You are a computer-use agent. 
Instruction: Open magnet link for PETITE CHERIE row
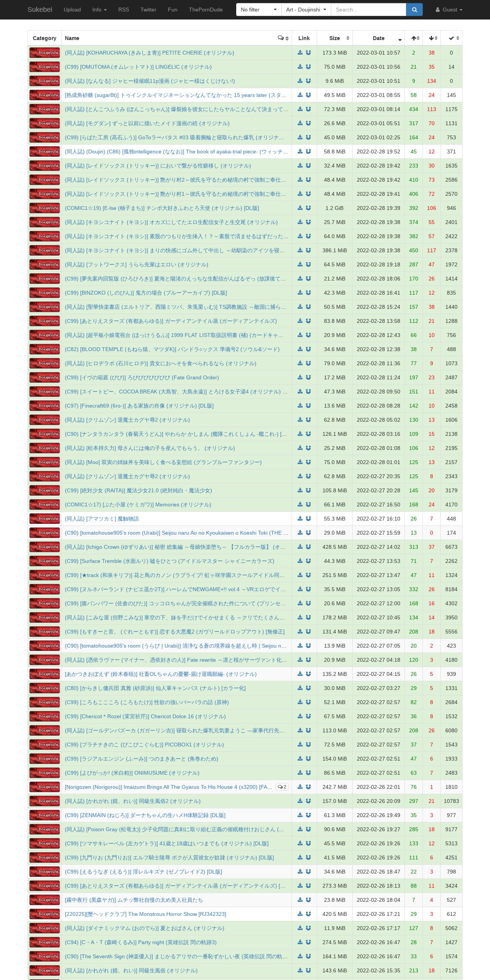pyautogui.click(x=308, y=53)
